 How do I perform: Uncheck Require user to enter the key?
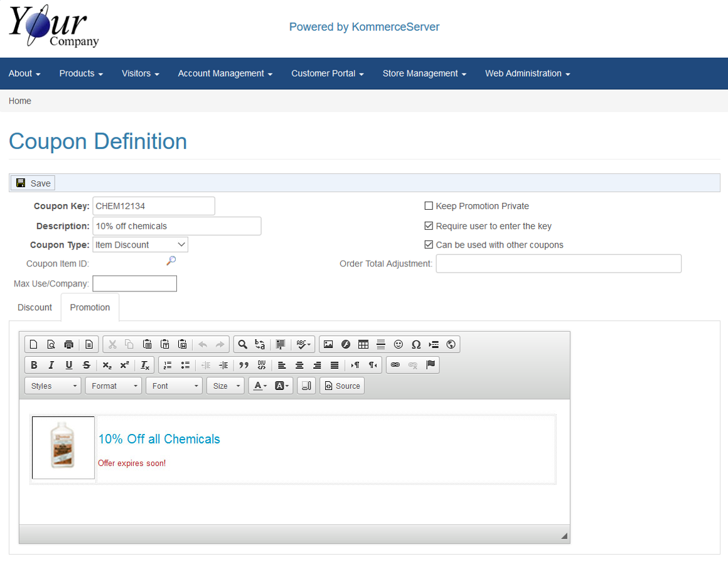[x=429, y=226]
